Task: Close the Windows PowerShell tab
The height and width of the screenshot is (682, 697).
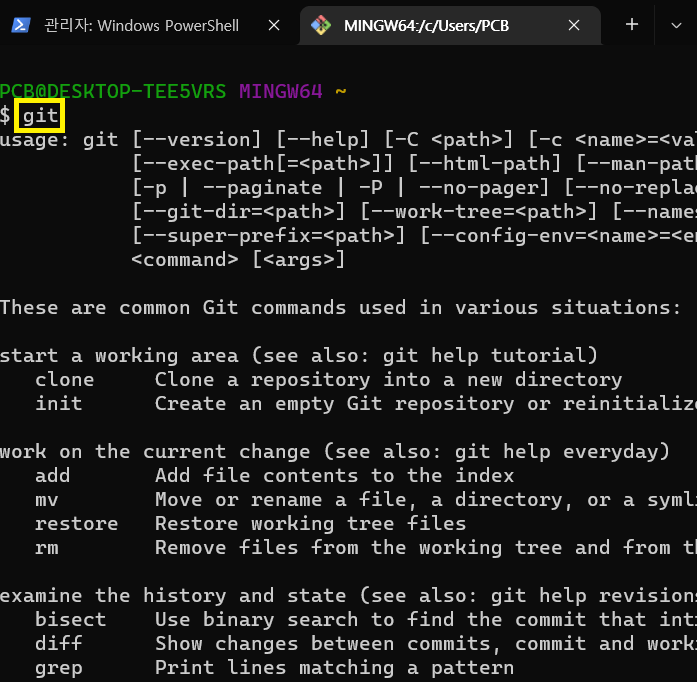Action: (x=274, y=25)
